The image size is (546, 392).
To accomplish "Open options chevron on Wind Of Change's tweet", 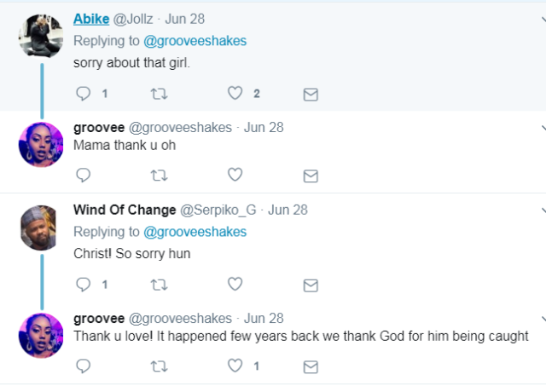I will (x=543, y=210).
